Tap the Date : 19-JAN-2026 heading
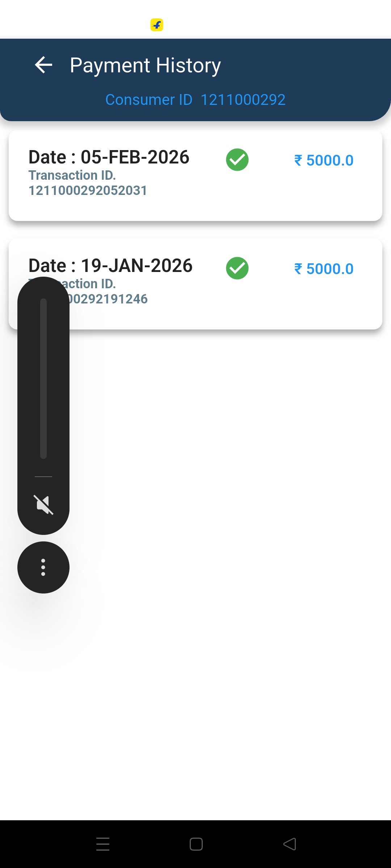The width and height of the screenshot is (391, 868). (x=110, y=265)
